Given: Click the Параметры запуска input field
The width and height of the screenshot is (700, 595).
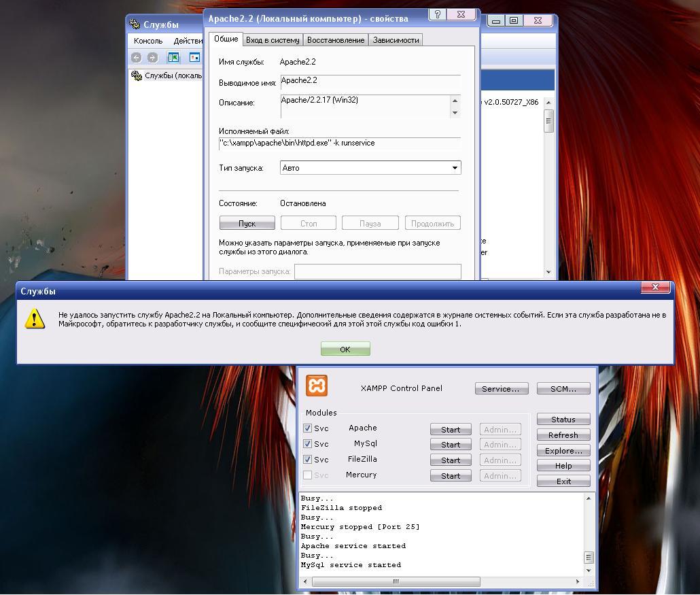Looking at the screenshot, I should [378, 271].
